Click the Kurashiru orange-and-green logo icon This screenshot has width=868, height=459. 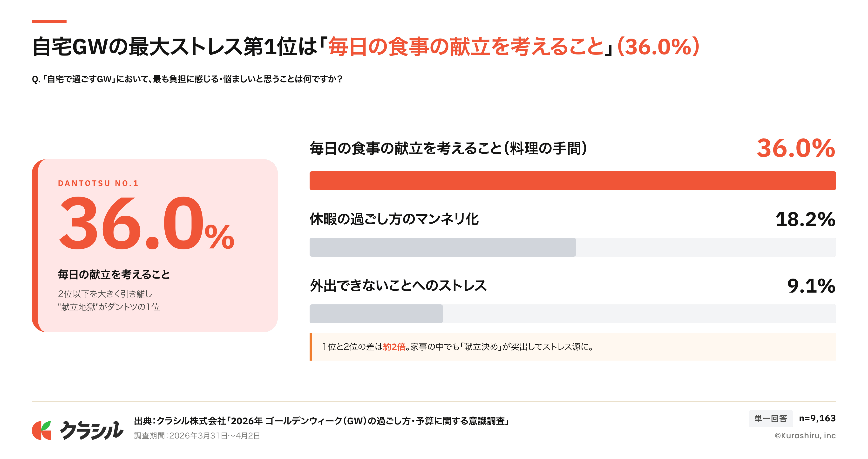pos(41,430)
